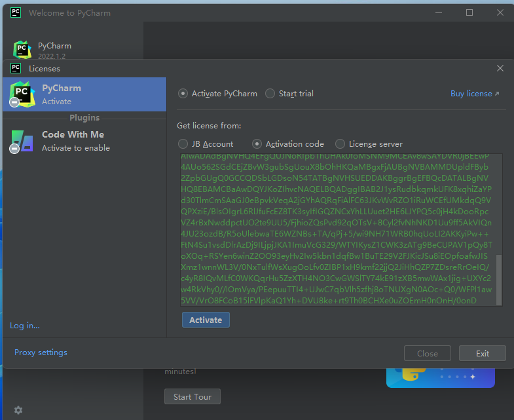
Task: Click the Plugins section header
Action: [x=84, y=117]
